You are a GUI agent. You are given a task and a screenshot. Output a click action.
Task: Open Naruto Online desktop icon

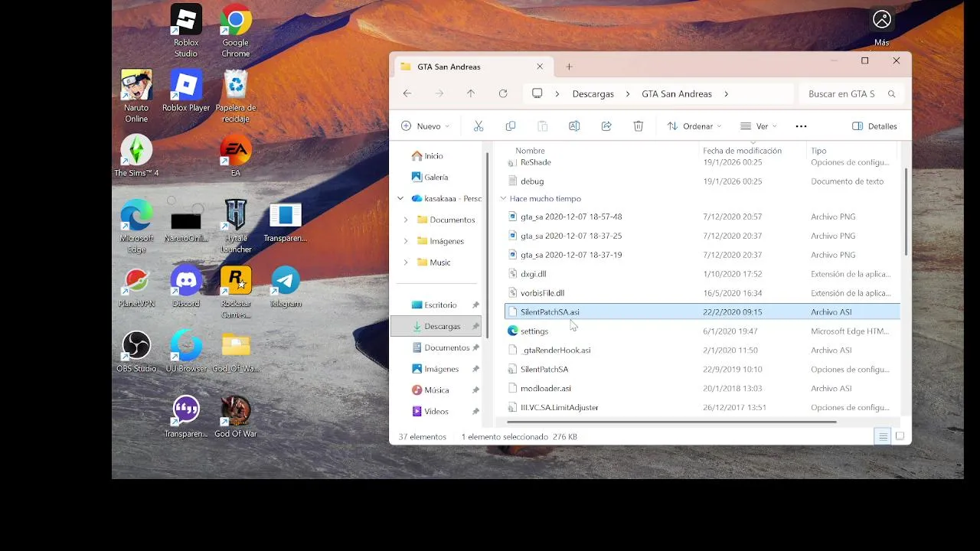tap(136, 96)
